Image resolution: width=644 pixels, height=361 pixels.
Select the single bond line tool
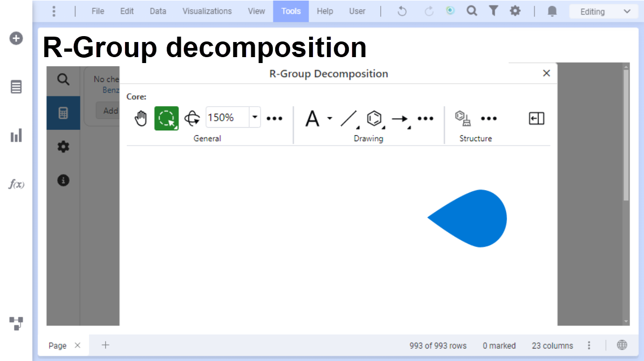349,119
